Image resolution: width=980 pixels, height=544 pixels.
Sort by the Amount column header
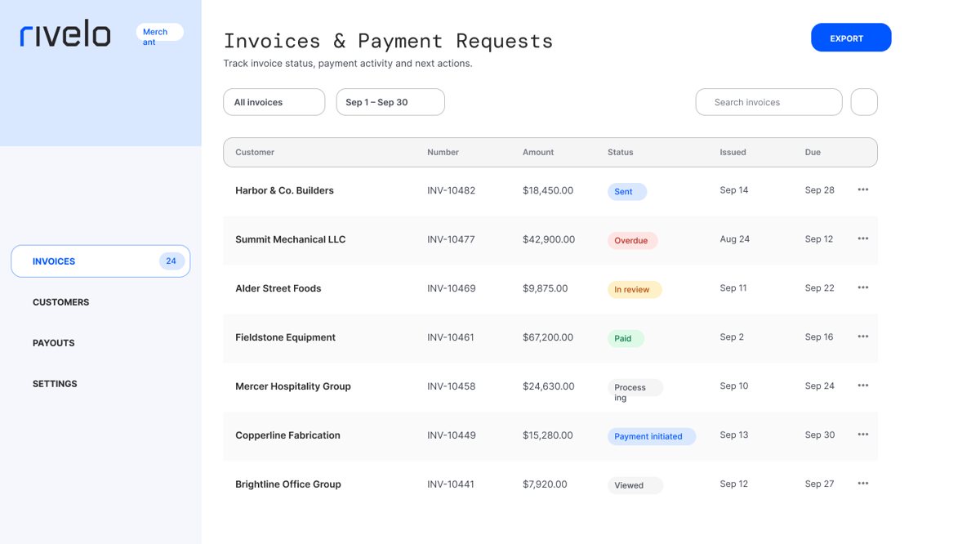pyautogui.click(x=538, y=152)
